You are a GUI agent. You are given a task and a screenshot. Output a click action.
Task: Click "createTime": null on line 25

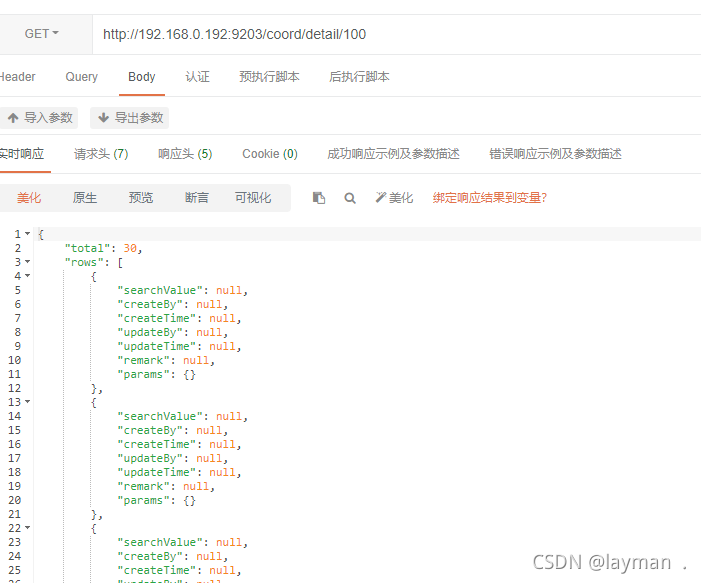click(179, 570)
